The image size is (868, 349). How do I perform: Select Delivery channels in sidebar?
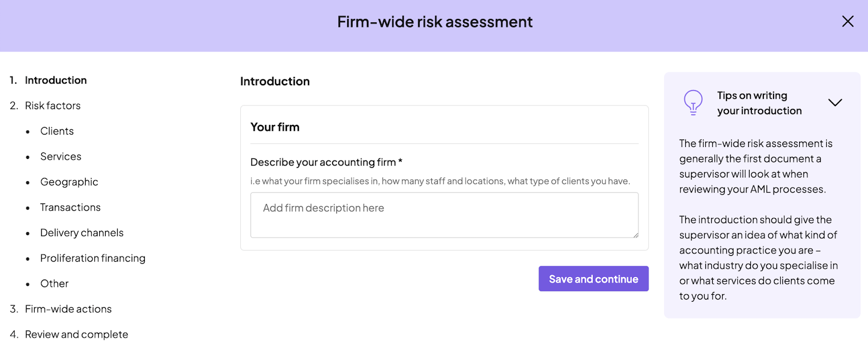[x=82, y=233]
